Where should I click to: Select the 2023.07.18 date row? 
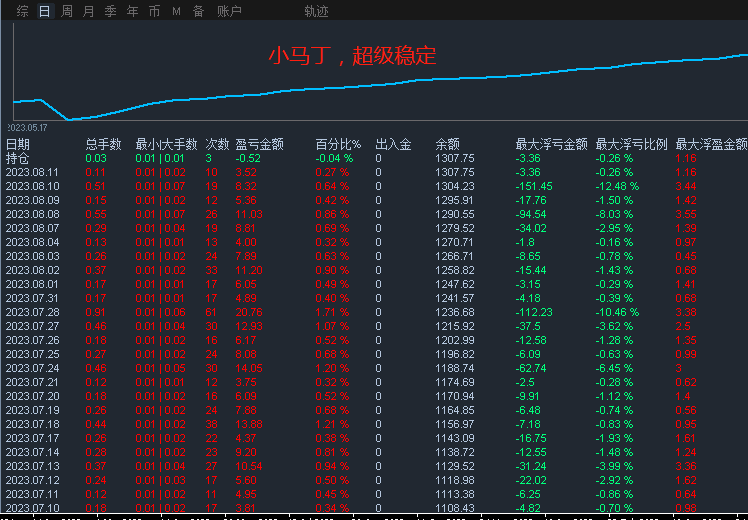pyautogui.click(x=374, y=424)
